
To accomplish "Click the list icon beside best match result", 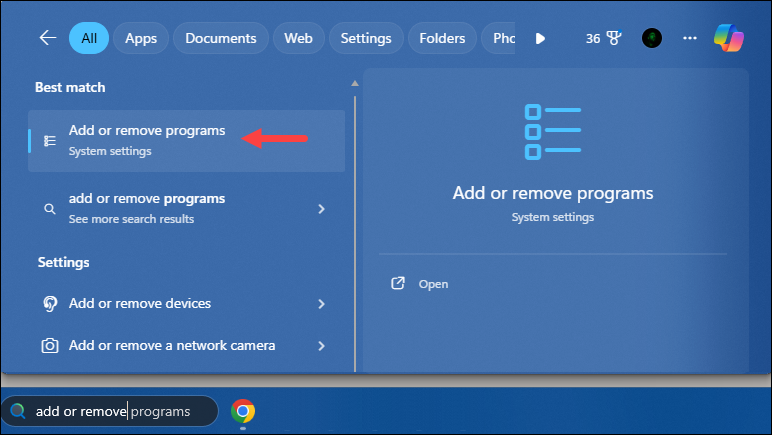I will (x=50, y=141).
